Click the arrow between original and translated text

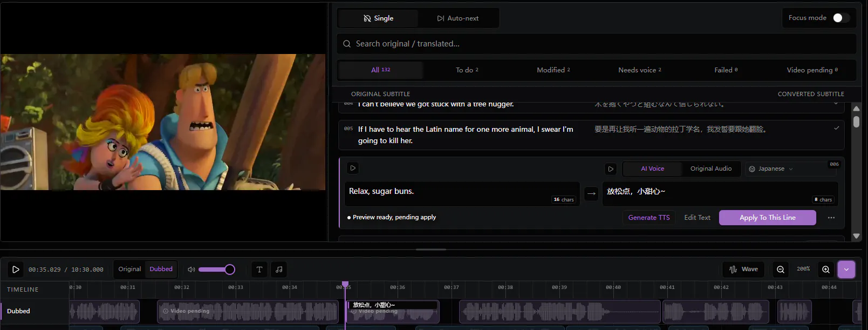592,193
